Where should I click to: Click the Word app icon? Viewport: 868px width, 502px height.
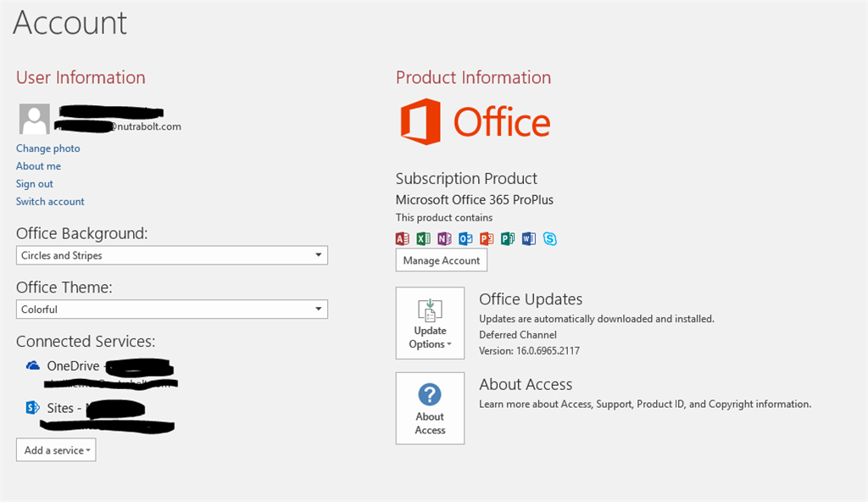pyautogui.click(x=529, y=238)
